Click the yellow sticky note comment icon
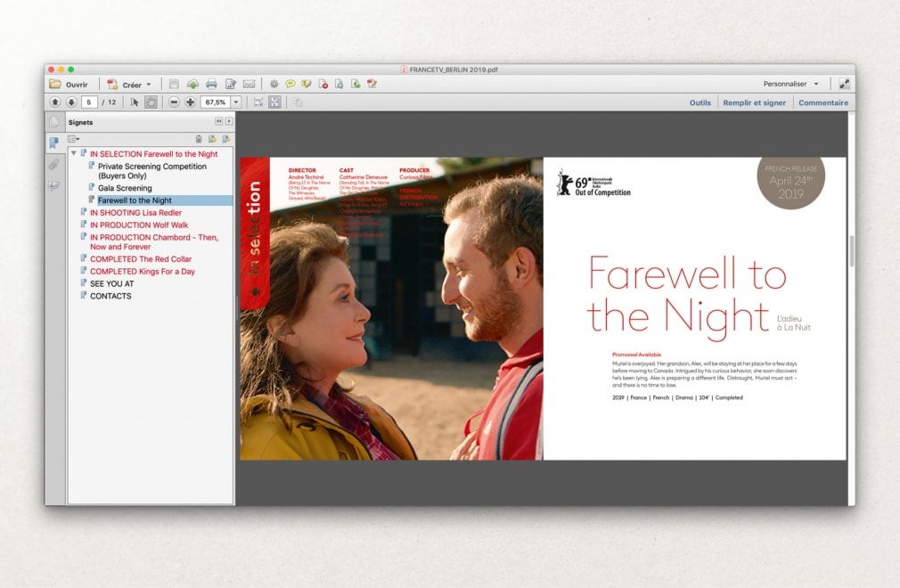The height and width of the screenshot is (588, 900). click(290, 84)
